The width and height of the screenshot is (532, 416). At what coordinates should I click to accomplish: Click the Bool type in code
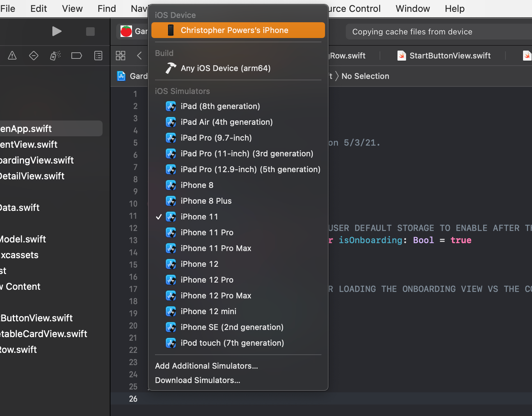(x=423, y=240)
